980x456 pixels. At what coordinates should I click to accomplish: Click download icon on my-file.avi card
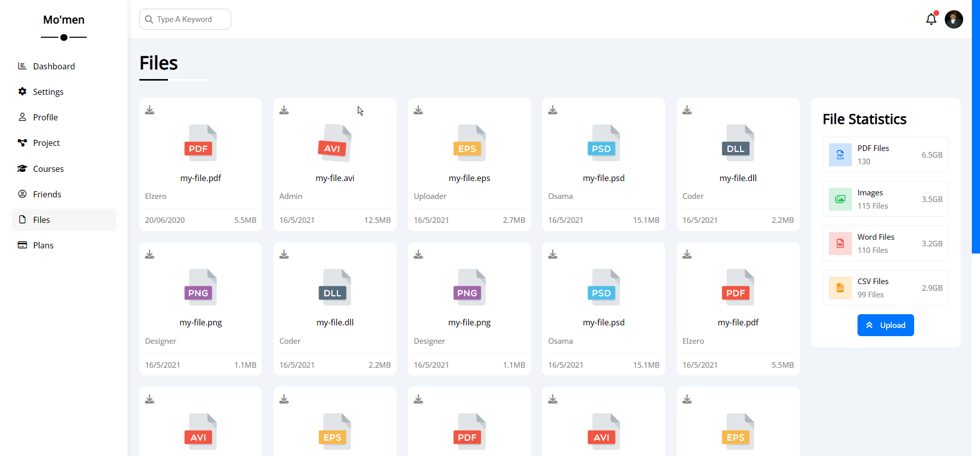284,110
